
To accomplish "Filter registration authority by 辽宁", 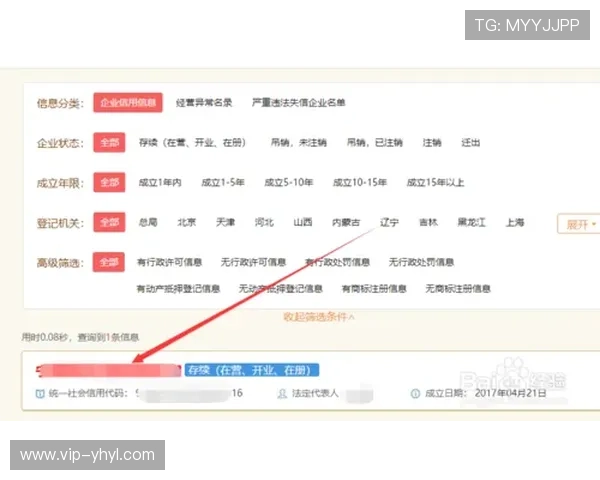I will (x=390, y=222).
